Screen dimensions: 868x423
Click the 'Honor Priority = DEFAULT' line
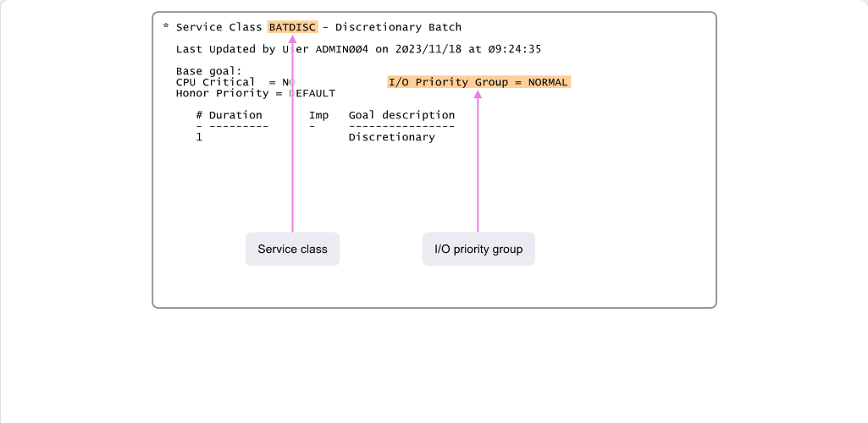click(x=255, y=93)
